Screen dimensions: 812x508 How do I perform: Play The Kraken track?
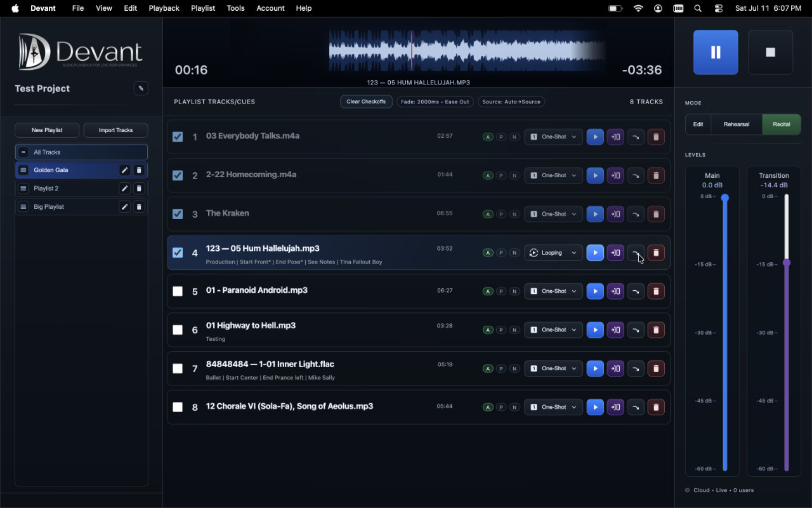[595, 214]
